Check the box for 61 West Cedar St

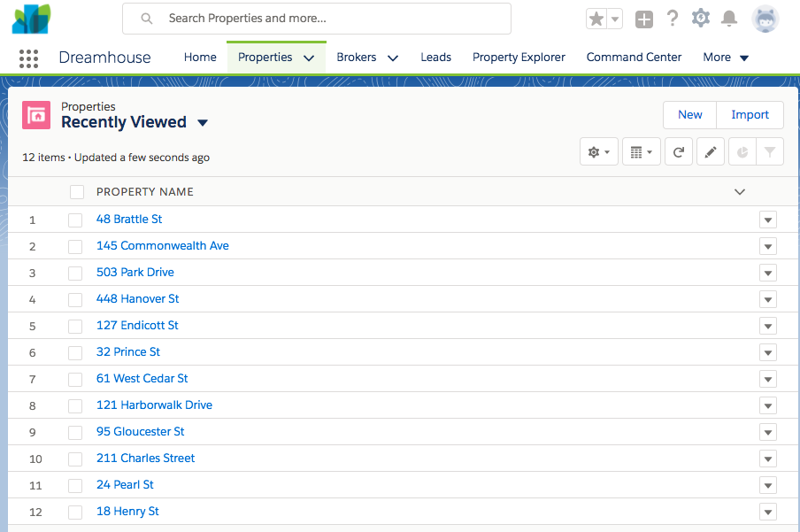[x=75, y=380]
